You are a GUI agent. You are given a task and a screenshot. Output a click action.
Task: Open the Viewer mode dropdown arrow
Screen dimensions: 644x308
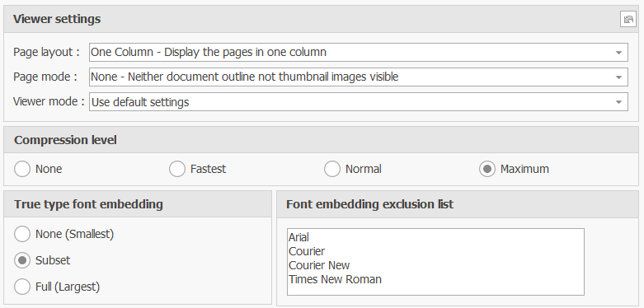[618, 102]
